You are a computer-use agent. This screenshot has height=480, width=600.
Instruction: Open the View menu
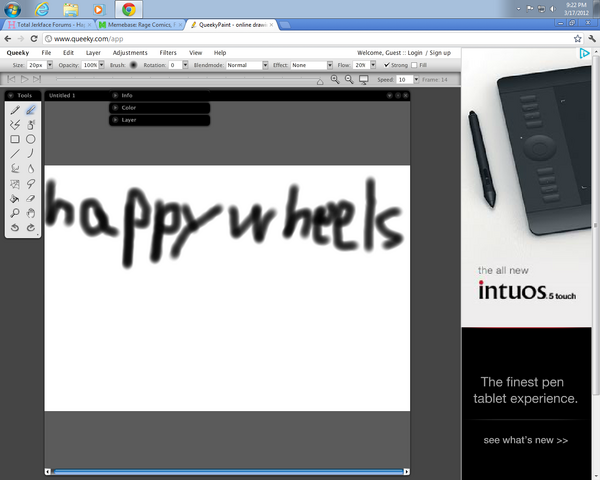196,53
